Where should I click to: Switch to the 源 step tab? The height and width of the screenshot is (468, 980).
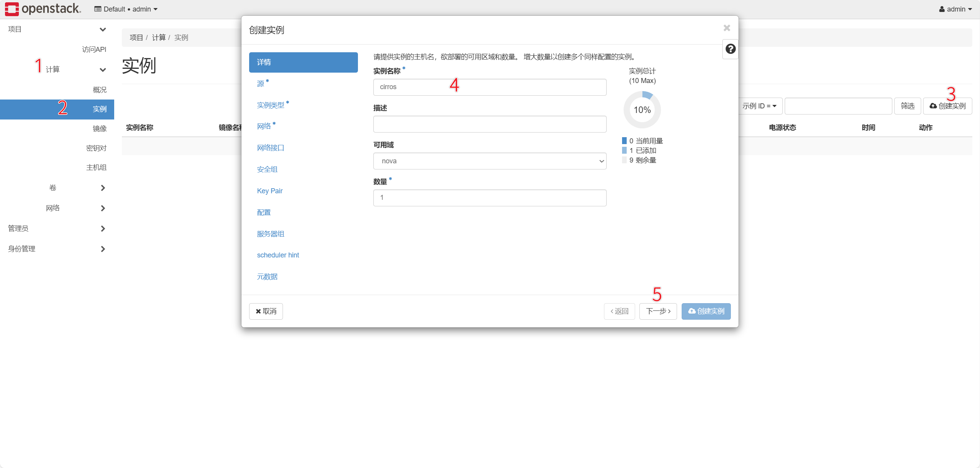point(261,84)
